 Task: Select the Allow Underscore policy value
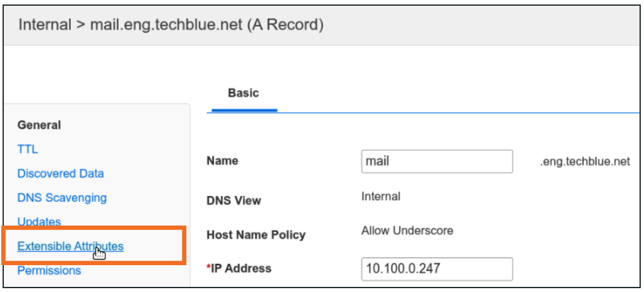pos(407,231)
